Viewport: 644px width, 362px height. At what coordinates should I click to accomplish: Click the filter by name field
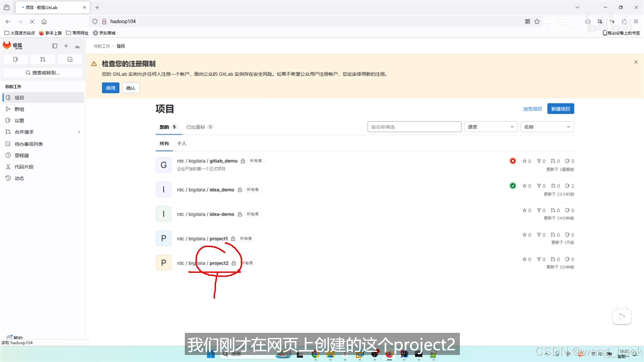(x=414, y=127)
